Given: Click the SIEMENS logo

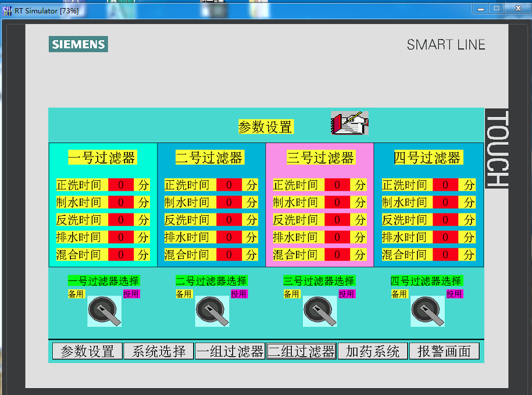Looking at the screenshot, I should coord(78,44).
